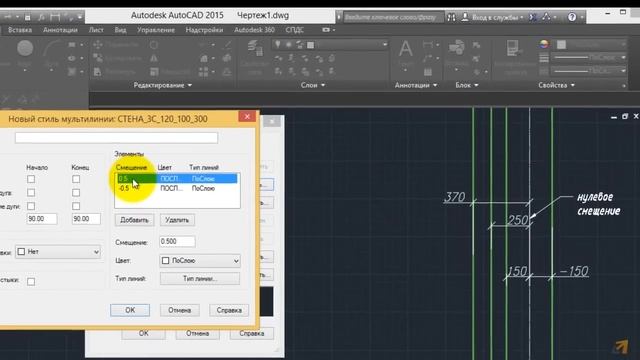Click the 'Тип линии...' button

[200, 279]
